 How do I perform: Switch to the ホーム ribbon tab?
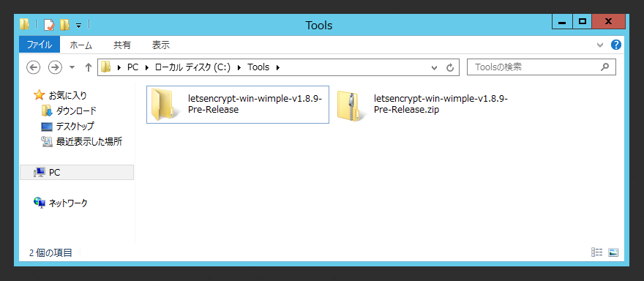[81, 45]
